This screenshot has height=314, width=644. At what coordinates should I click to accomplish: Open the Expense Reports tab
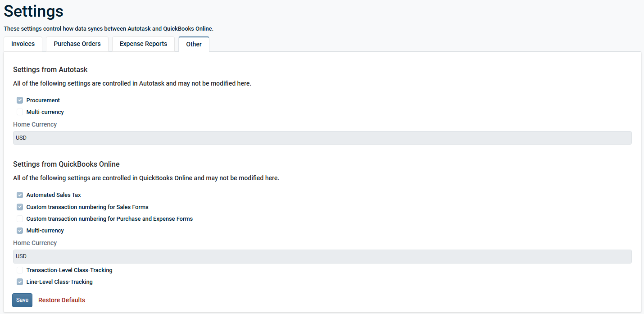143,44
